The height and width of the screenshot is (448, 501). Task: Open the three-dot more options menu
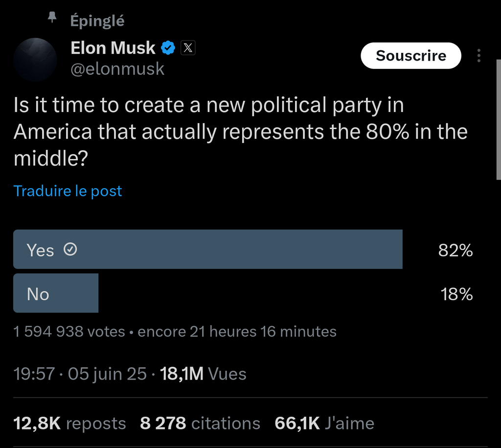click(x=478, y=56)
